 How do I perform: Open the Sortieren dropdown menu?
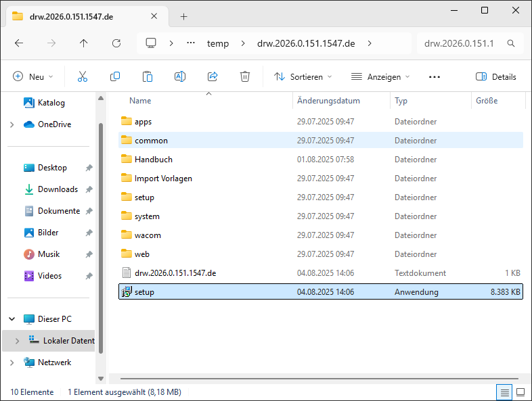[x=303, y=77]
